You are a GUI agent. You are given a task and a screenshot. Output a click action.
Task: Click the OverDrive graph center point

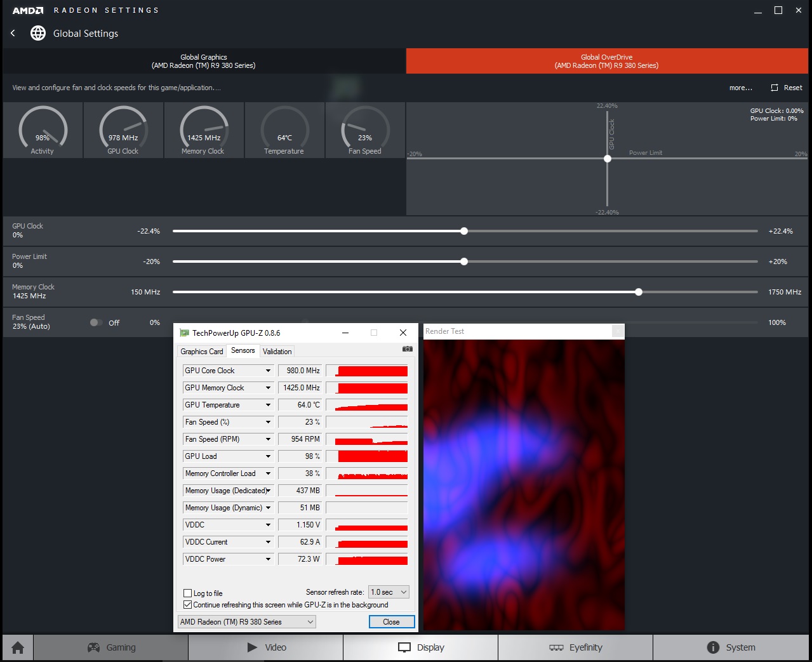pos(608,159)
